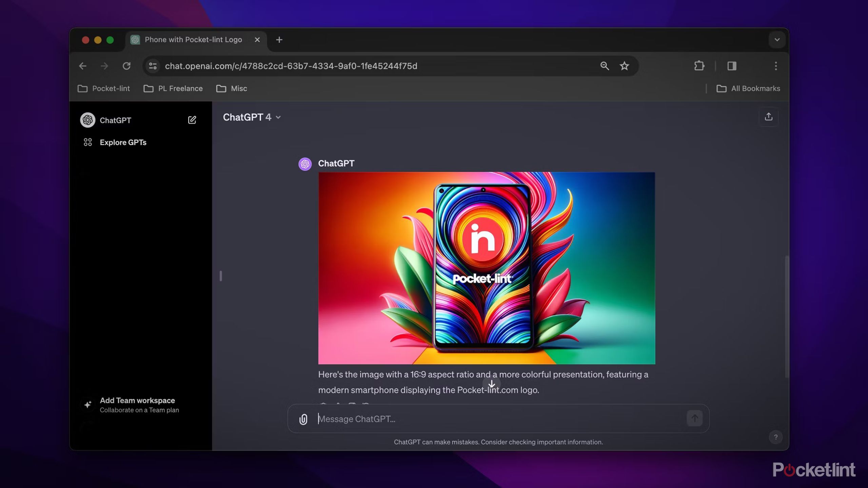Viewport: 868px width, 488px height.
Task: Click the paperclip attach file icon
Action: coord(303,419)
